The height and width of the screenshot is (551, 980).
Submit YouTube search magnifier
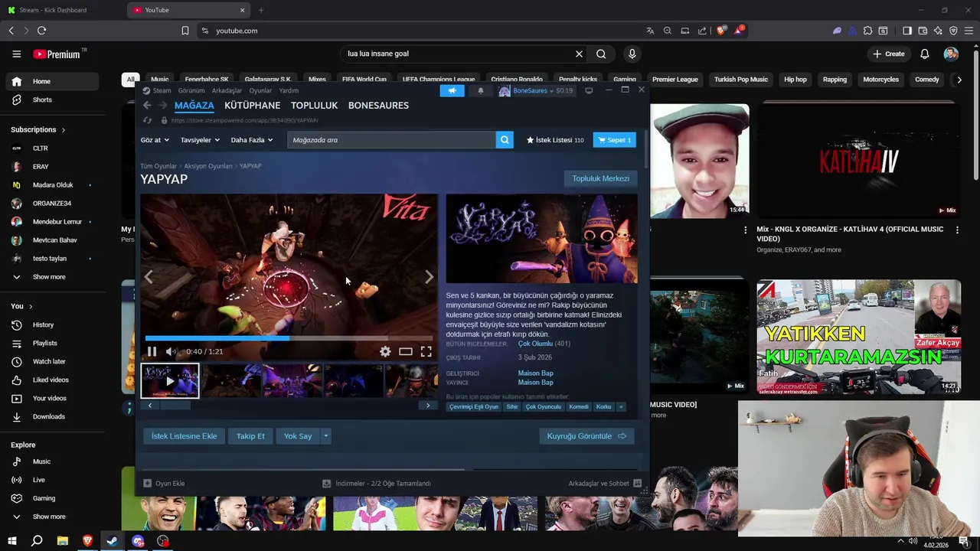click(x=601, y=54)
